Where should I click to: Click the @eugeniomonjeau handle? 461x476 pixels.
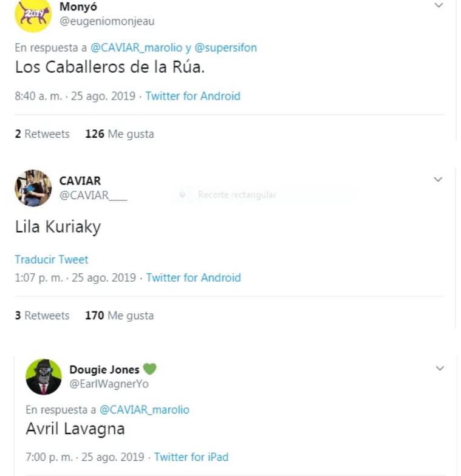[107, 21]
